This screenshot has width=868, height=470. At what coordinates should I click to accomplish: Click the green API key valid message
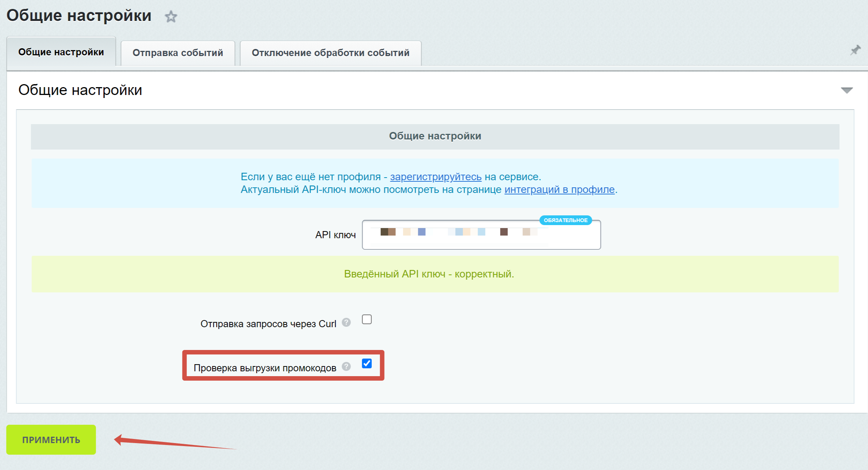coord(429,274)
